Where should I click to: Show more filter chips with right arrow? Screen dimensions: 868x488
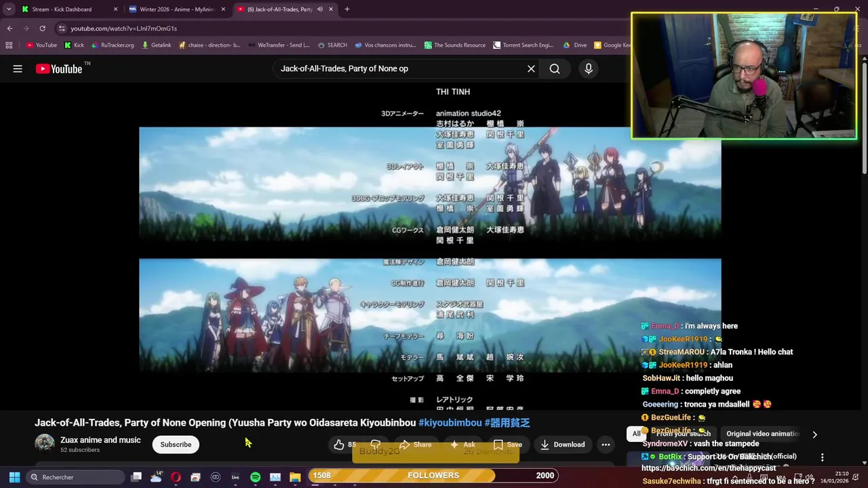point(814,434)
